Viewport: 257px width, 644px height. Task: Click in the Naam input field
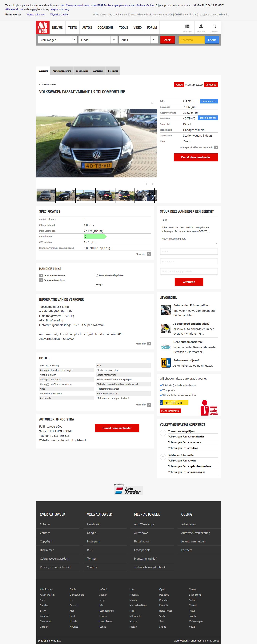coord(189,251)
